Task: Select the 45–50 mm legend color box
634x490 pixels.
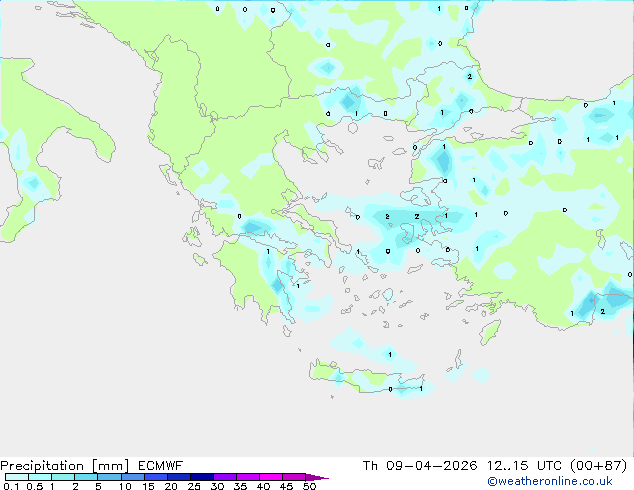Action: pos(294,477)
